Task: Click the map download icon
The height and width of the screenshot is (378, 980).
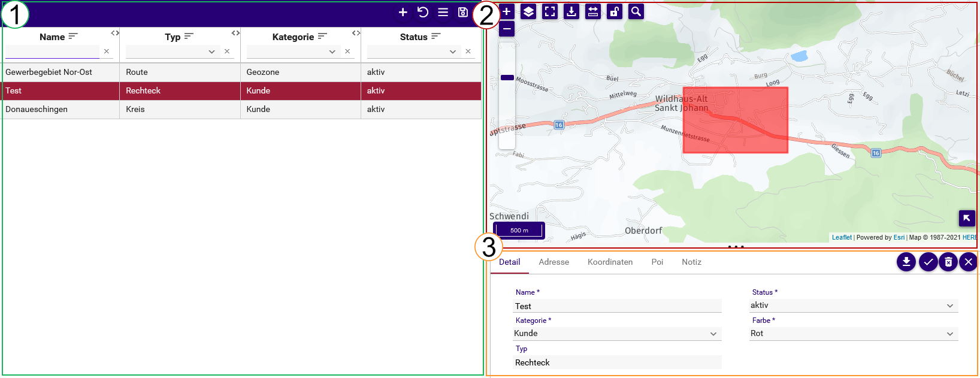Action: pos(571,11)
